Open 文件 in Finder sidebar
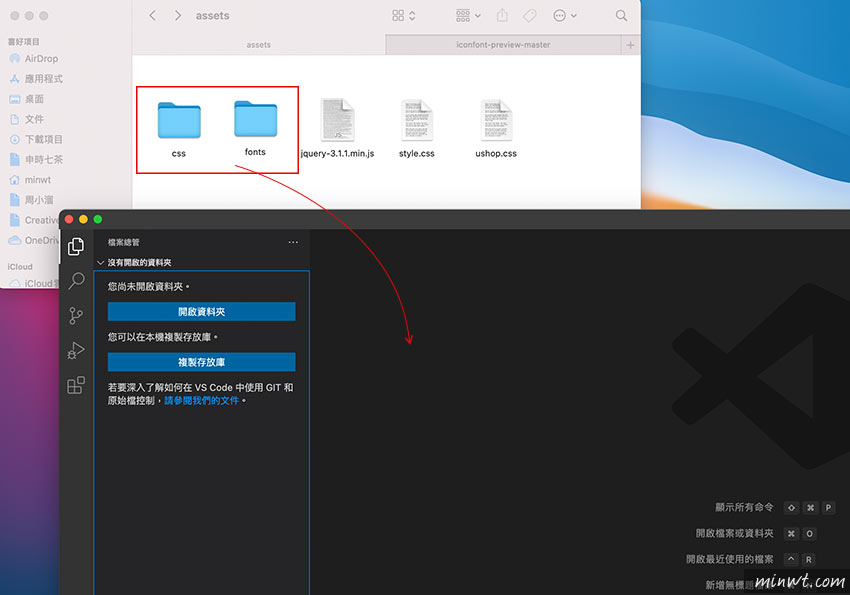The image size is (850, 595). coord(27,119)
